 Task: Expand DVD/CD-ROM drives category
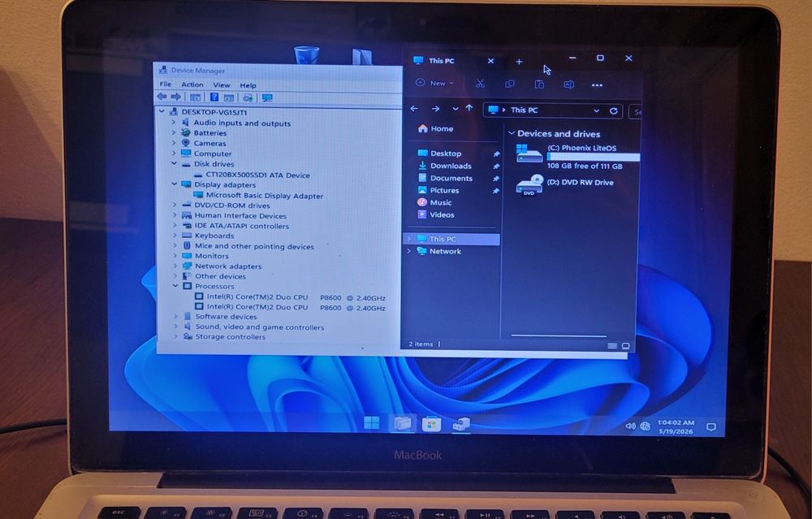tap(175, 205)
